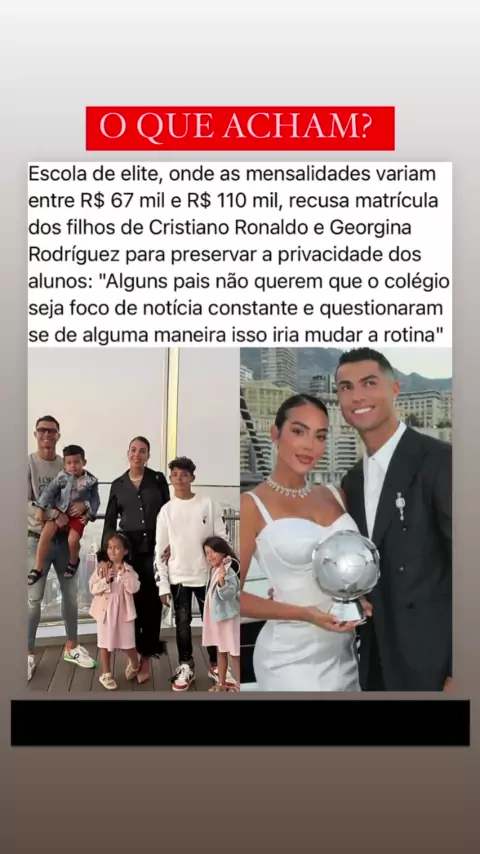Click the diamond necklace on the white-dress woman
Image resolution: width=480 pixels, height=854 pixels.
pyautogui.click(x=288, y=486)
